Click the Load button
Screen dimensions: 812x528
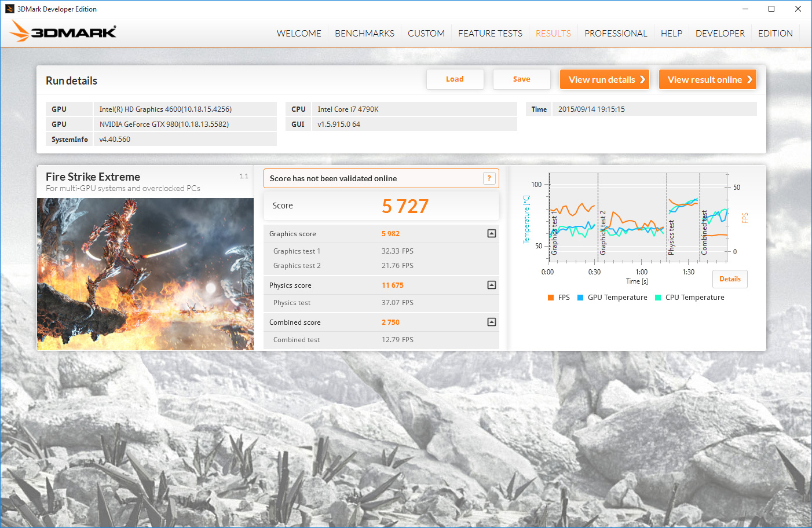pos(455,79)
